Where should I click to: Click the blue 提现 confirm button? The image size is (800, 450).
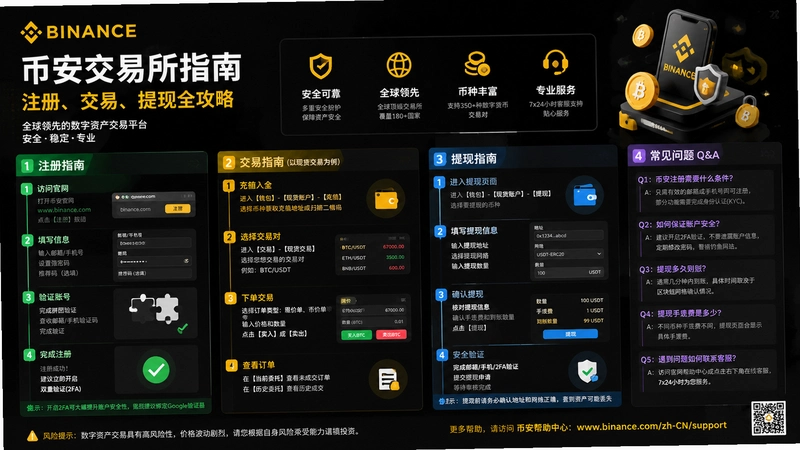point(570,334)
